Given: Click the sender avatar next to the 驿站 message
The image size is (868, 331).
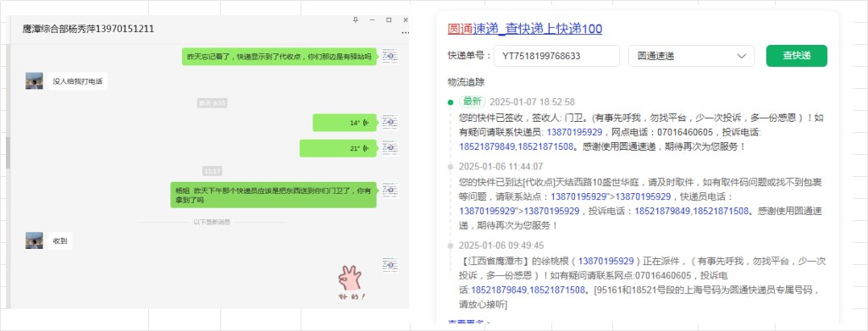Looking at the screenshot, I should [390, 56].
